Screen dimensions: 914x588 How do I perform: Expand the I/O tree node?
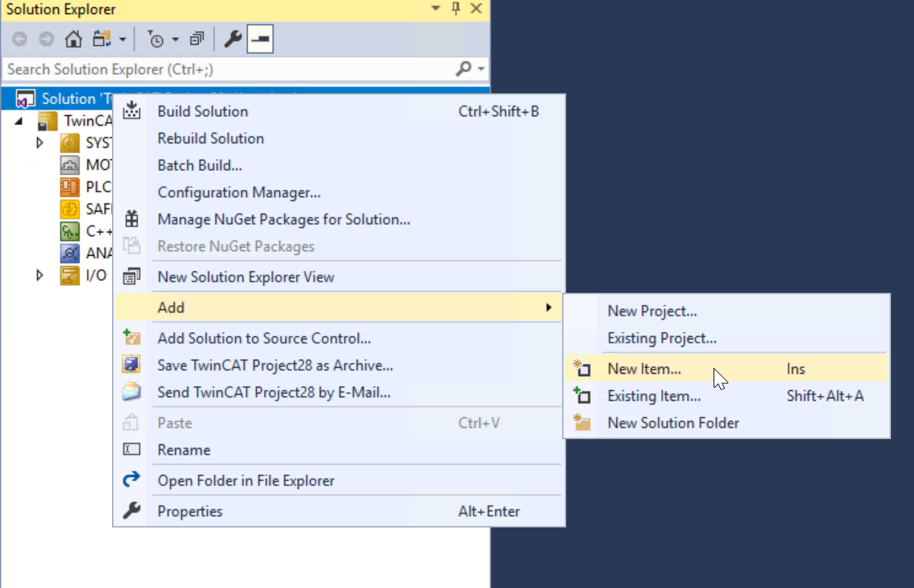click(x=39, y=275)
